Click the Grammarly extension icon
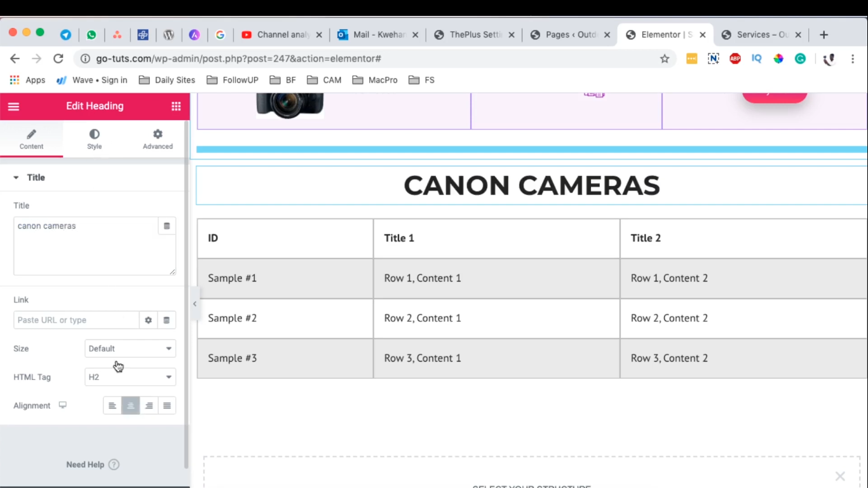 (801, 58)
